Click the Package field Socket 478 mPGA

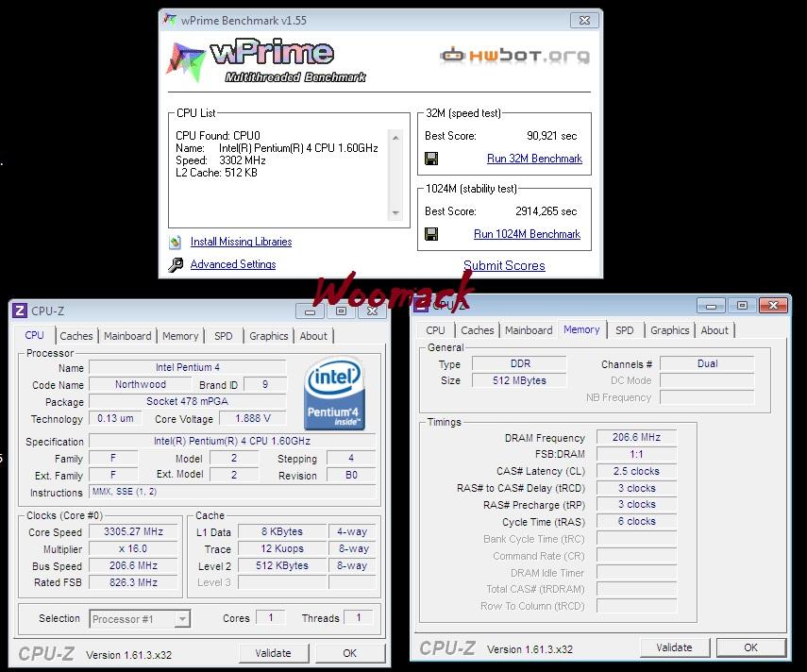pyautogui.click(x=187, y=402)
